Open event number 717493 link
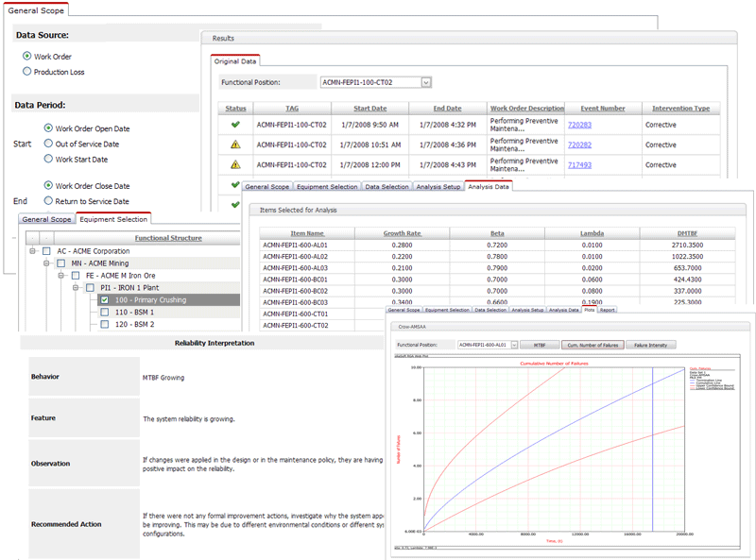Image resolution: width=756 pixels, height=560 pixels. pos(579,164)
